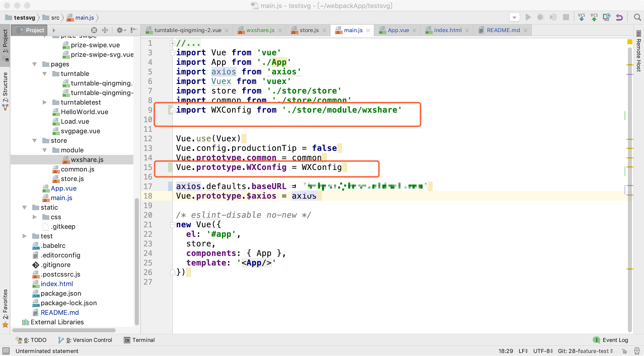Click the VCS update project icon
Screen dimensions: 644x356
(581, 17)
